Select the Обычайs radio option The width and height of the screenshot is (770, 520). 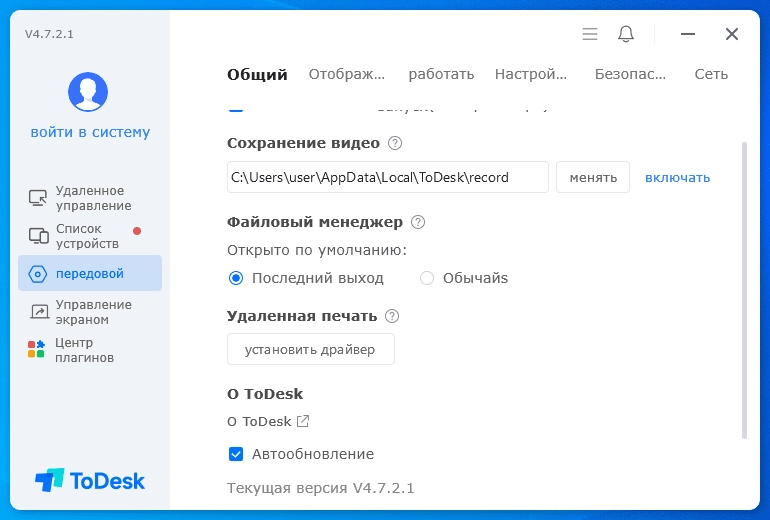[427, 278]
